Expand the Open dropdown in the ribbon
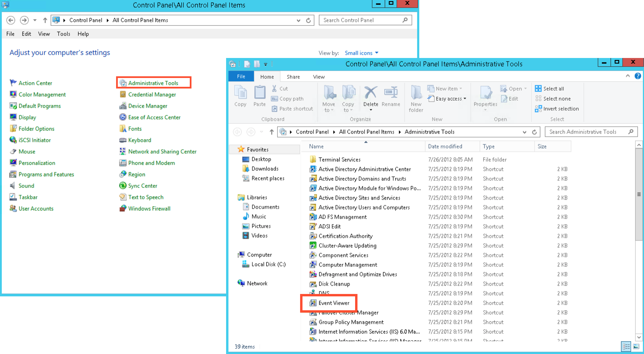Viewport: 644px width, 354px height. pyautogui.click(x=526, y=89)
